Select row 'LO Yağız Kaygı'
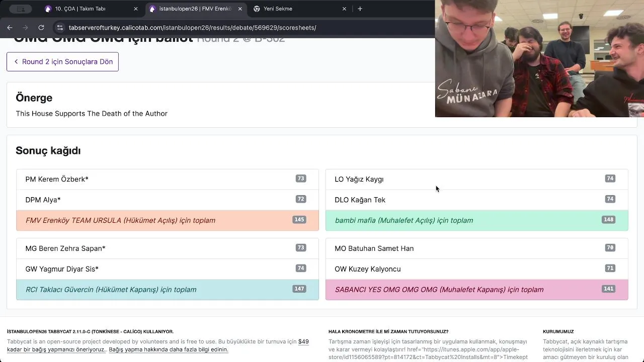 [x=477, y=179]
